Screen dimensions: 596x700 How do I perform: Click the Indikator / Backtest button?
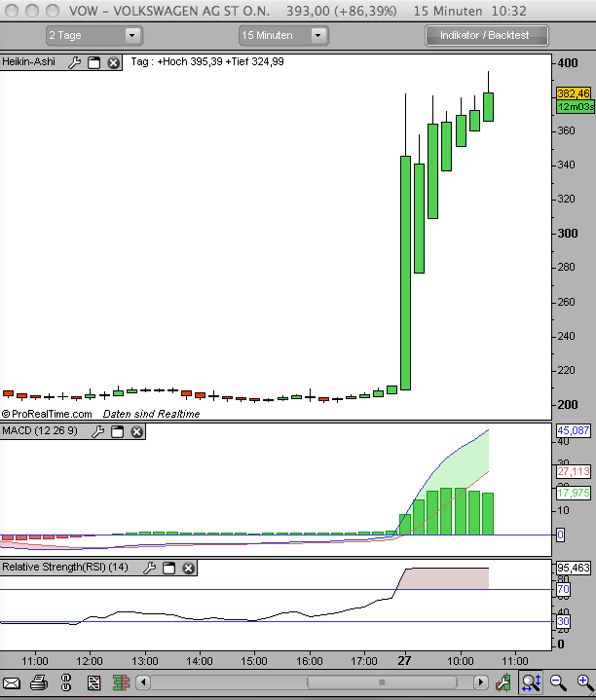click(487, 35)
